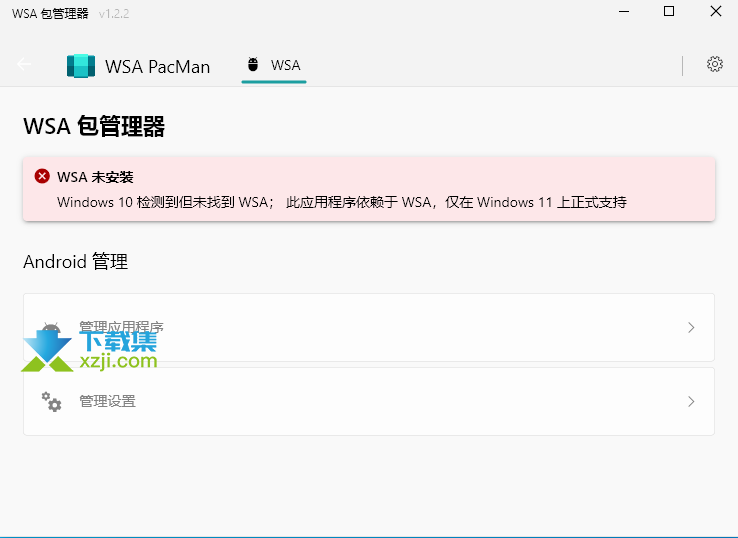Image resolution: width=738 pixels, height=538 pixels.
Task: Expand the 管理设置 chevron arrow
Action: tap(691, 401)
